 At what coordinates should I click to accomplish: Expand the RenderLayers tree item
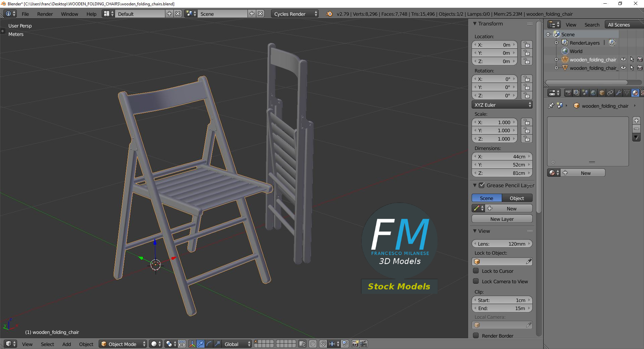coord(556,43)
